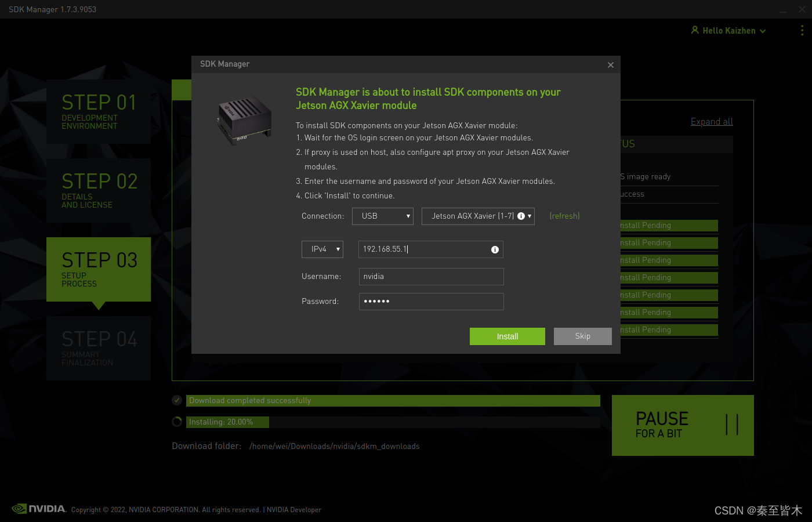Screen dimensions: 812x522
Task: Open the Connection USB dropdown
Action: (x=383, y=216)
